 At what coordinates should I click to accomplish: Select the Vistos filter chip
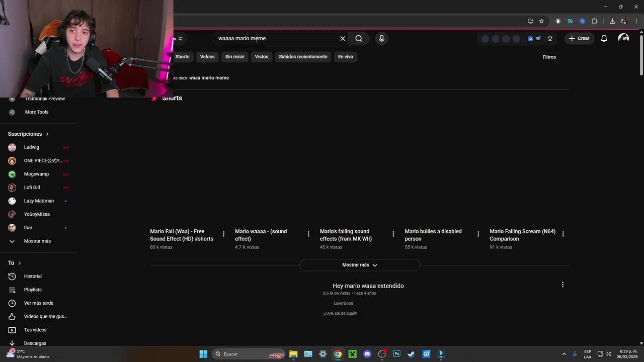coord(262,57)
